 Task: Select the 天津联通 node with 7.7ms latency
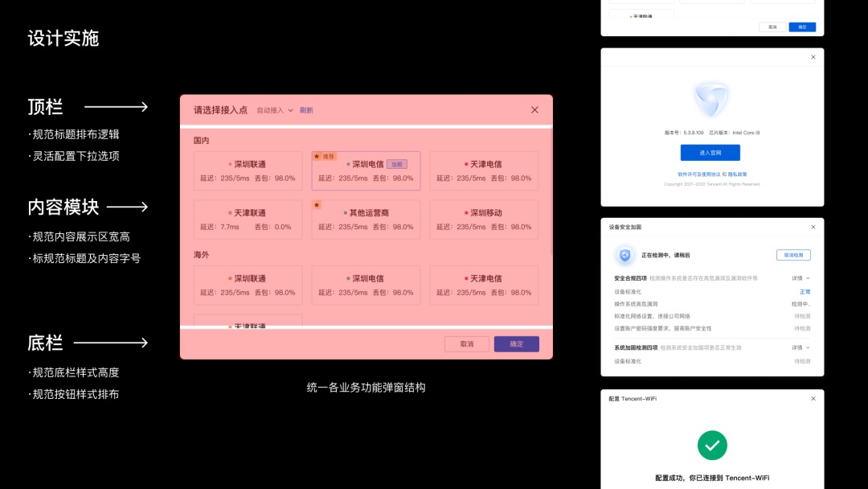pos(248,220)
